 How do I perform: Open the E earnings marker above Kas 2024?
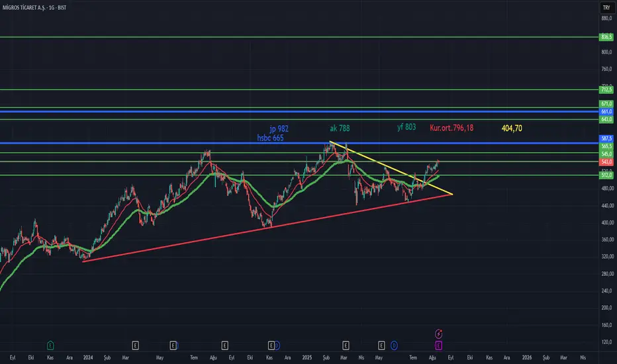pos(271,345)
